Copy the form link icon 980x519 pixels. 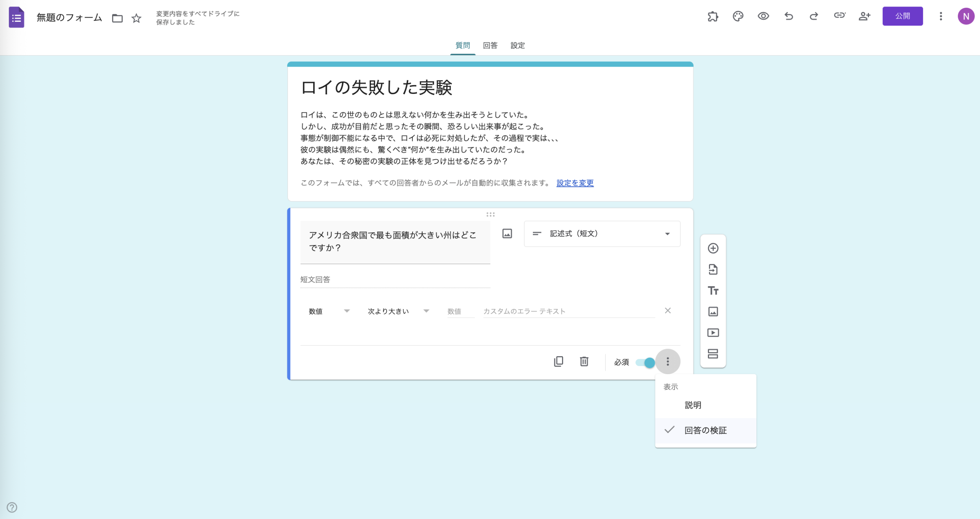click(x=839, y=16)
